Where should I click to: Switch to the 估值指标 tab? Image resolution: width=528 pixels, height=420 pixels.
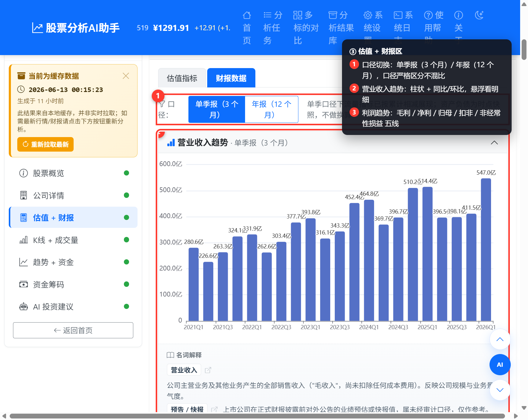pos(182,78)
